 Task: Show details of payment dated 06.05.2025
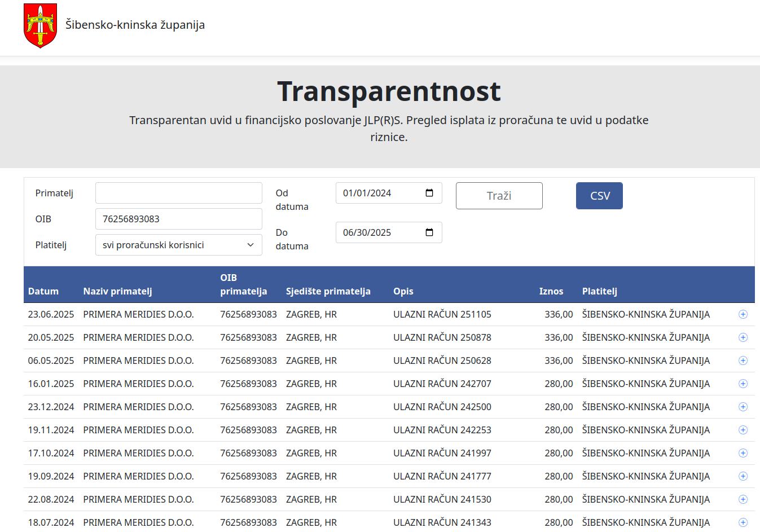743,360
